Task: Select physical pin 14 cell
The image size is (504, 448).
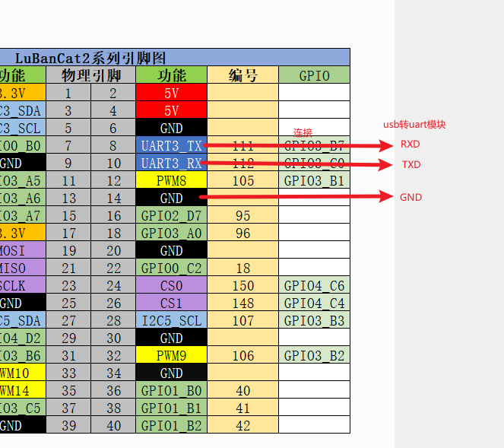Action: pyautogui.click(x=113, y=198)
